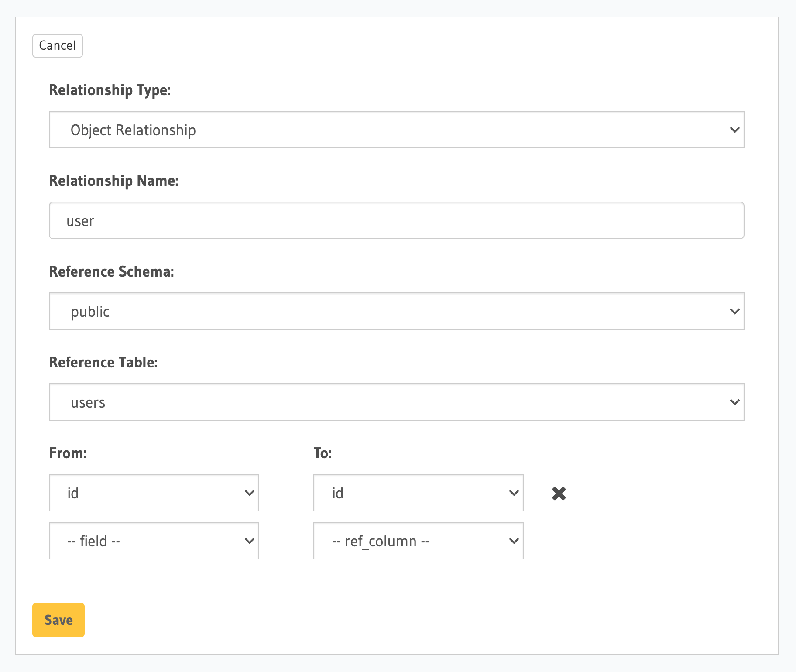Click the Reference Schema chevron arrow
796x672 pixels.
[x=734, y=312]
